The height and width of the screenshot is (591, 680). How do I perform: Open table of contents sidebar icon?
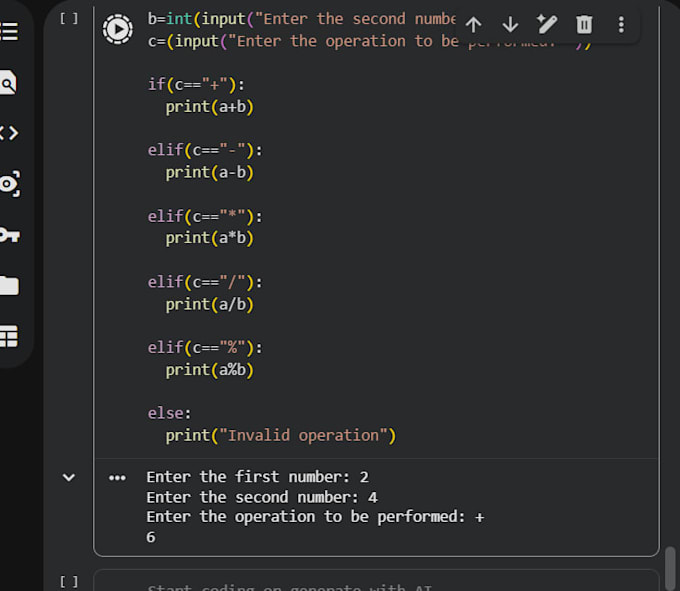click(x=9, y=31)
